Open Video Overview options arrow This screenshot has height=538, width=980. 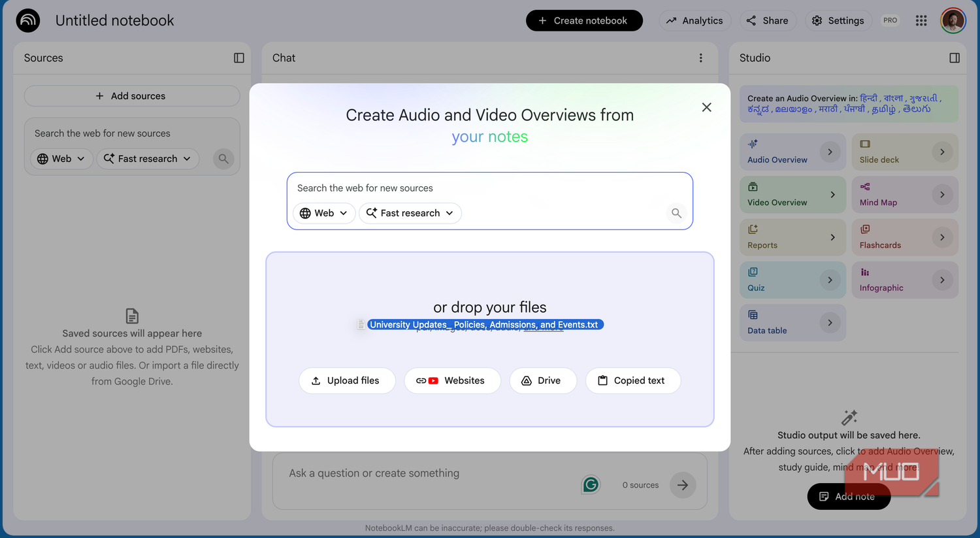(832, 195)
